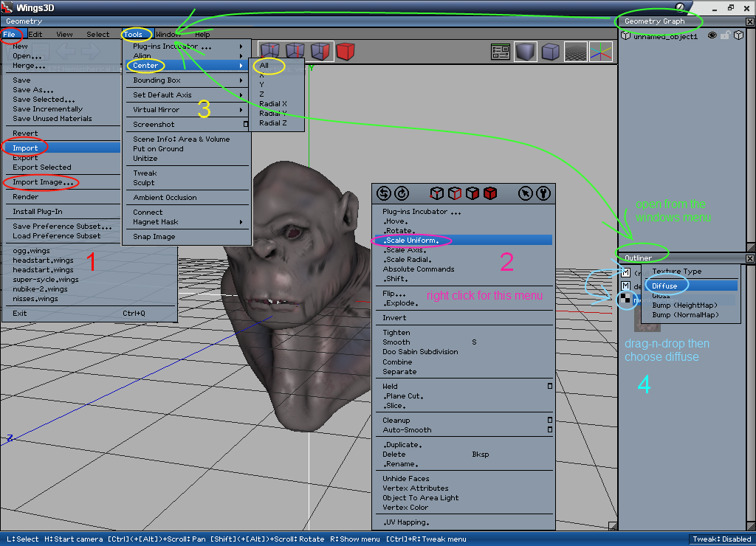Screen dimensions: 756x546
Task: Expand the Align submenu arrow
Action: point(241,56)
